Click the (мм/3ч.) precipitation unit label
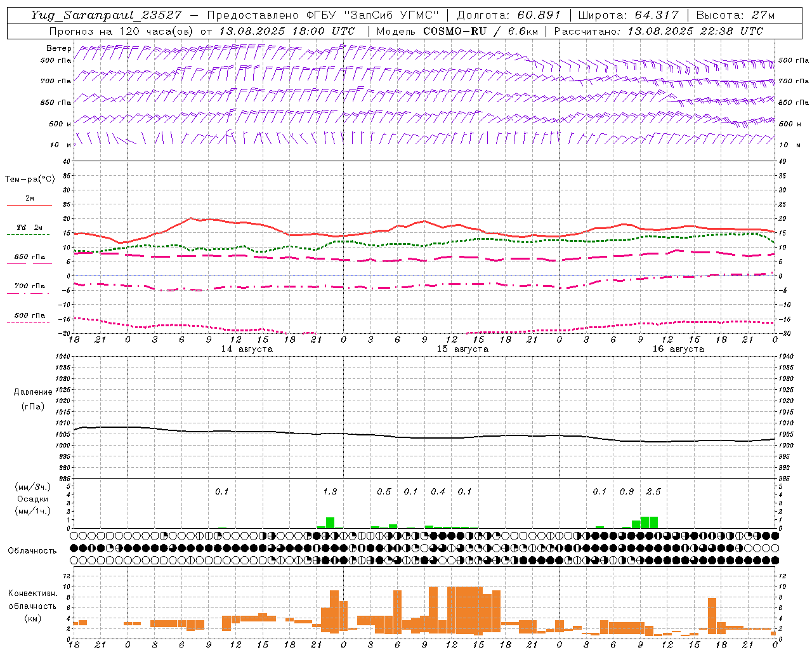The height and width of the screenshot is (650, 812). click(32, 487)
